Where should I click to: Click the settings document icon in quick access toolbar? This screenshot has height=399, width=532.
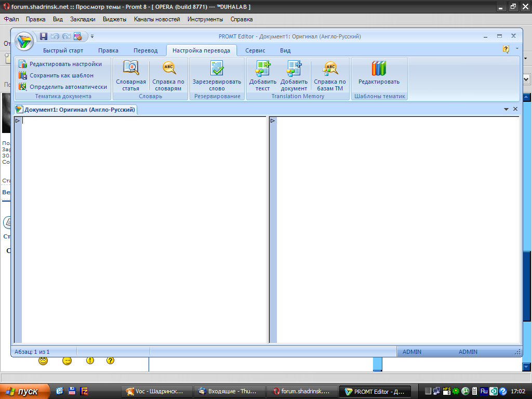click(78, 36)
